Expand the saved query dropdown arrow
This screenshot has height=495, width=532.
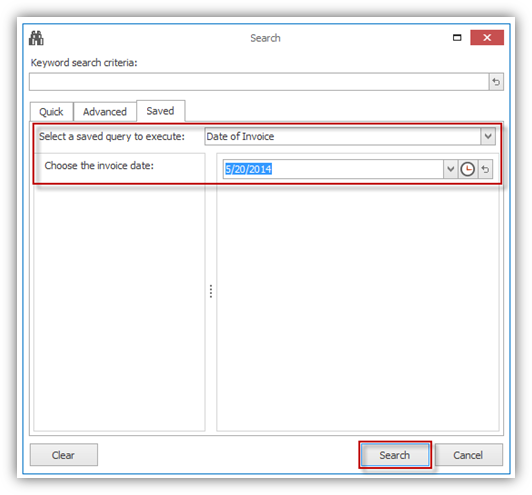[488, 136]
